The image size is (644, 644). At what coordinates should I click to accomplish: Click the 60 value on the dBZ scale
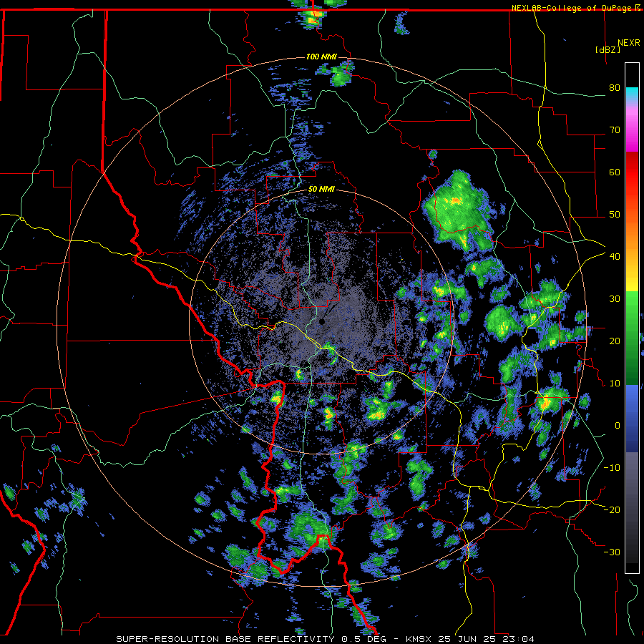tap(615, 172)
